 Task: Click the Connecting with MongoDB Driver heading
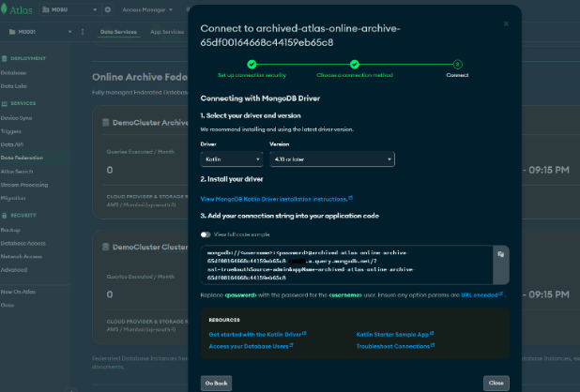click(x=260, y=98)
